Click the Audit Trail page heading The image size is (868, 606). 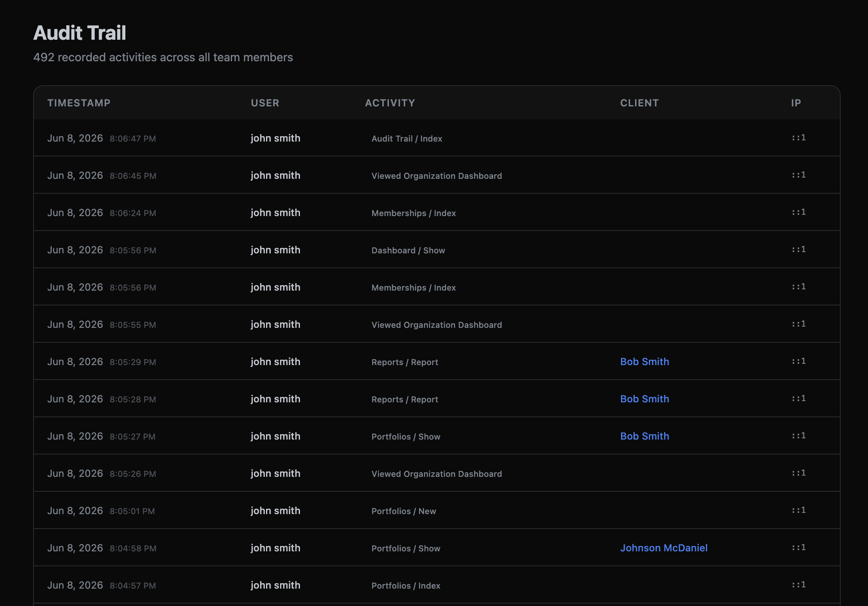80,33
